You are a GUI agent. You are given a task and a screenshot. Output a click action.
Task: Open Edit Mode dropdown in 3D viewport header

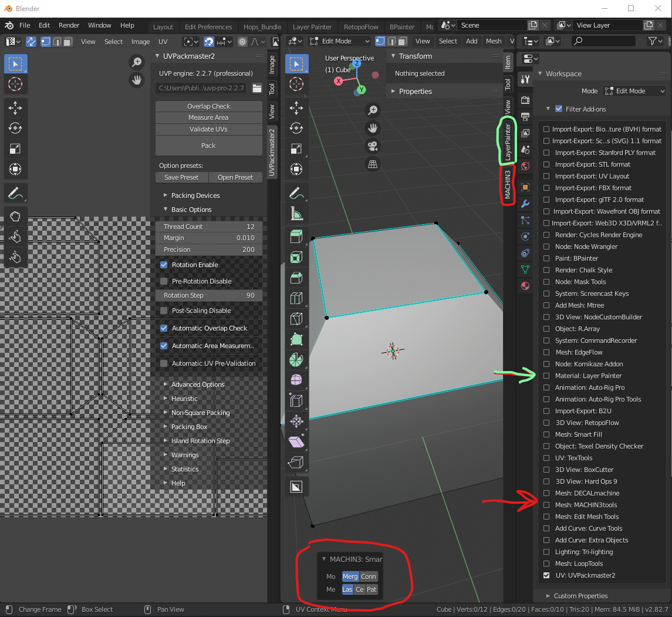pos(340,41)
